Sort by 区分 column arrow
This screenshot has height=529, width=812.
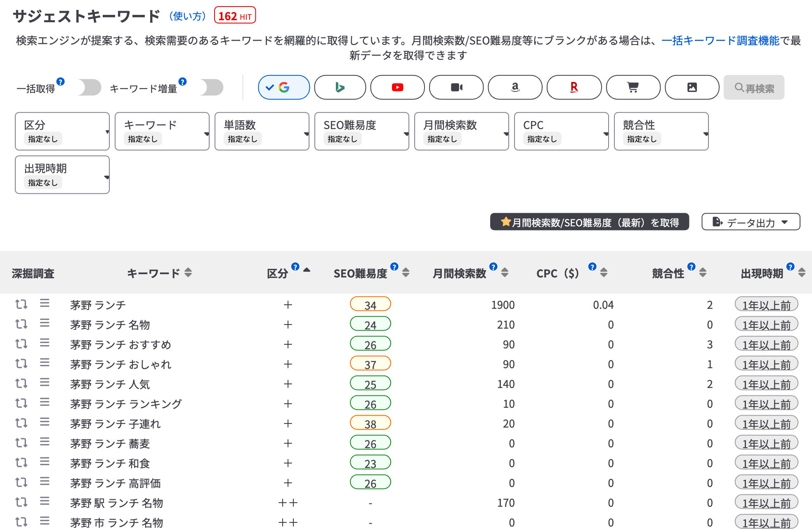click(x=307, y=270)
